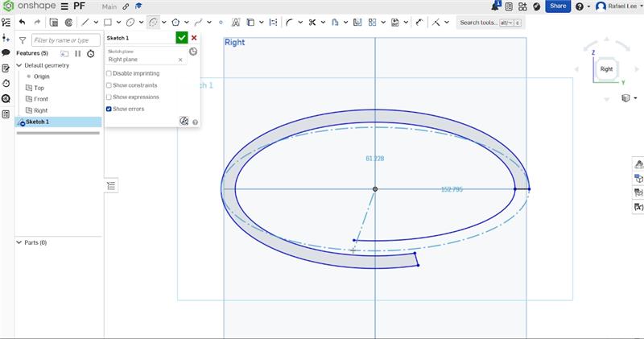
Task: Select the Pattern tool
Action: coord(373,23)
